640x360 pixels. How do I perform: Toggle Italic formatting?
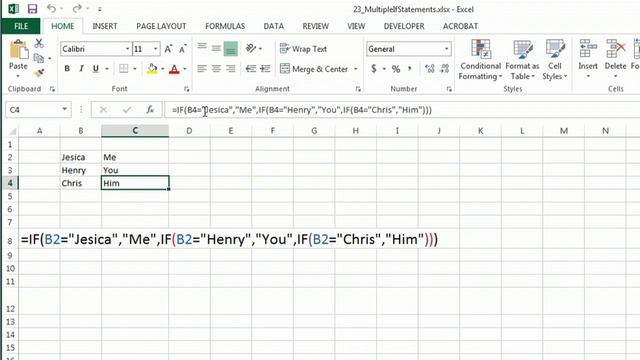point(81,69)
